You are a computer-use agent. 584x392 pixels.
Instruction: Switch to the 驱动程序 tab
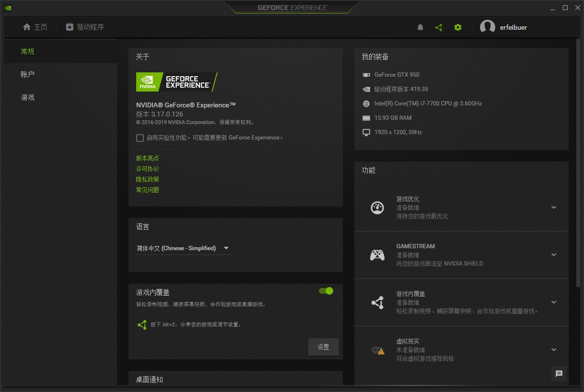coord(85,27)
